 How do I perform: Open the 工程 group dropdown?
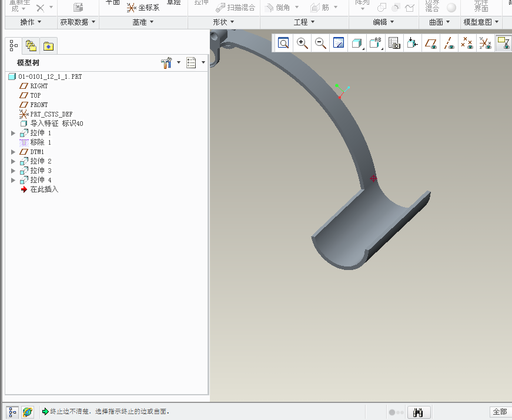point(304,22)
